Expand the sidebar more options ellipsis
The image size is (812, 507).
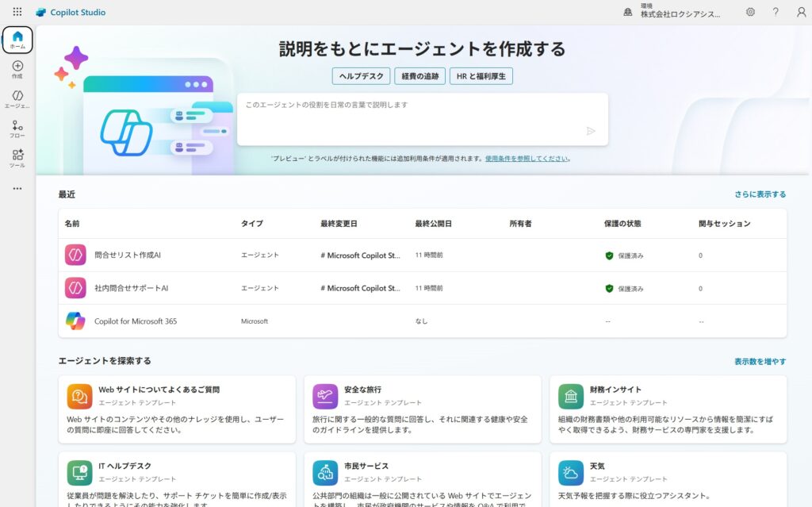click(x=17, y=189)
